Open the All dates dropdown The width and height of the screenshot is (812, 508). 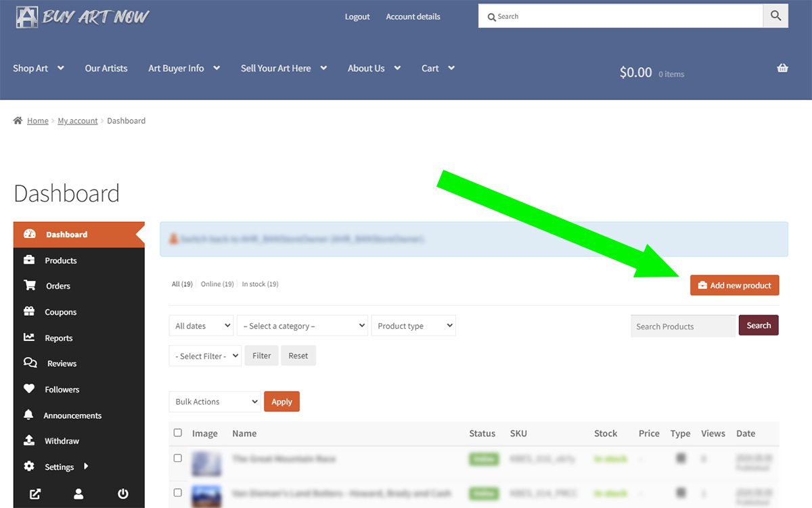pos(201,325)
